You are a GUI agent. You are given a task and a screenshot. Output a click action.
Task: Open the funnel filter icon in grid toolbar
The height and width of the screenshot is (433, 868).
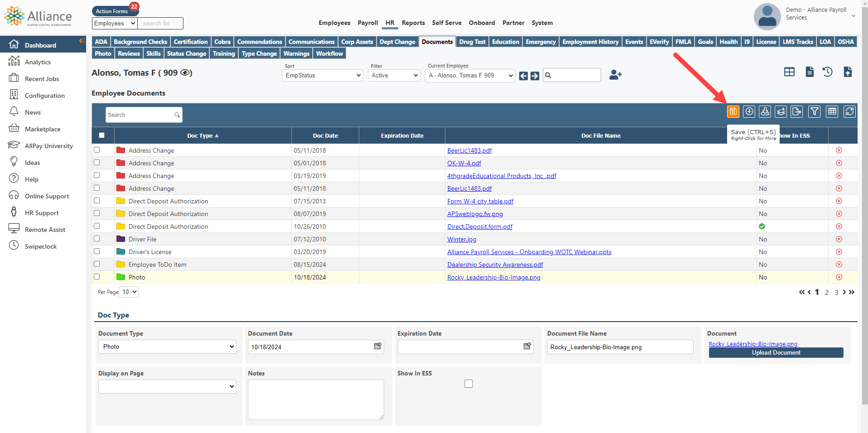815,111
